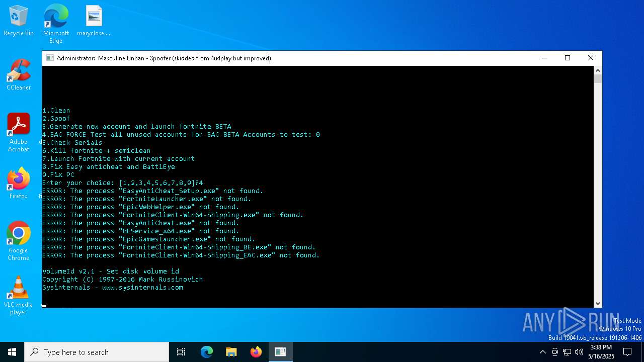Open Firefox from the taskbar
The height and width of the screenshot is (362, 644).
[256, 352]
